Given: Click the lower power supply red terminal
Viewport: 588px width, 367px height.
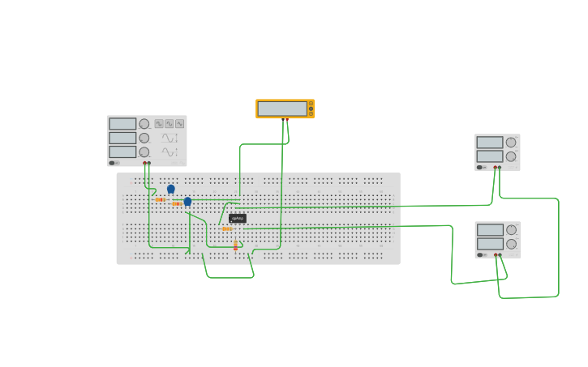Looking at the screenshot, I should [x=496, y=255].
